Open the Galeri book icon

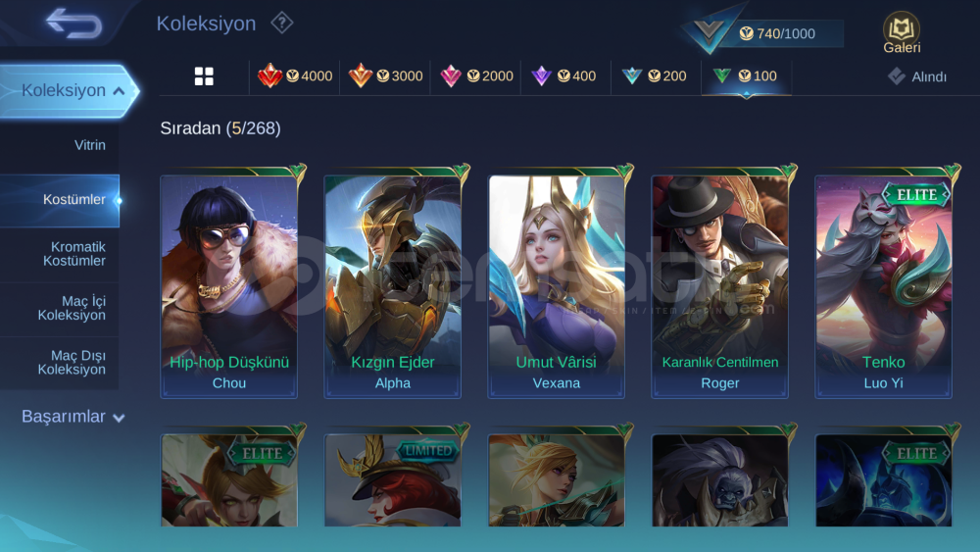point(902,32)
